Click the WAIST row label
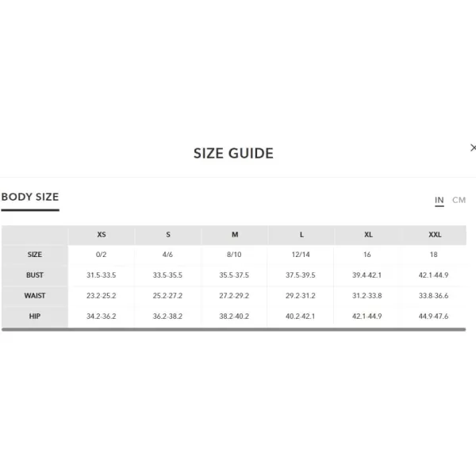This screenshot has height=476, width=476. pos(35,296)
